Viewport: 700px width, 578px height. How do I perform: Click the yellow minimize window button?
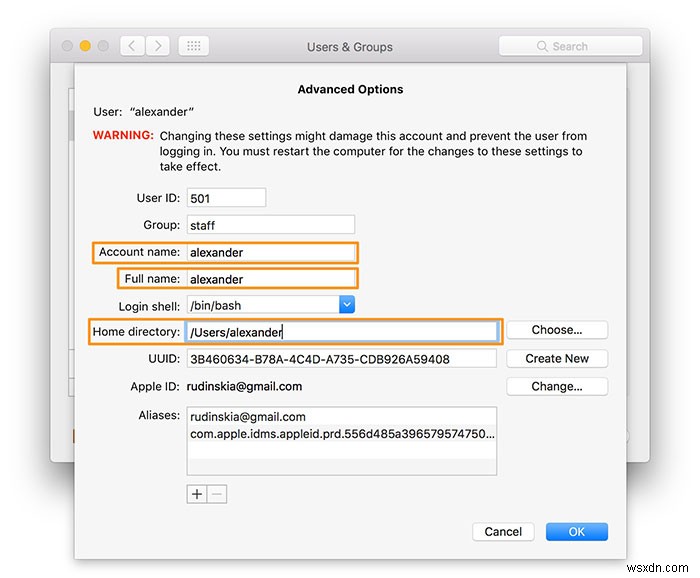coord(85,46)
